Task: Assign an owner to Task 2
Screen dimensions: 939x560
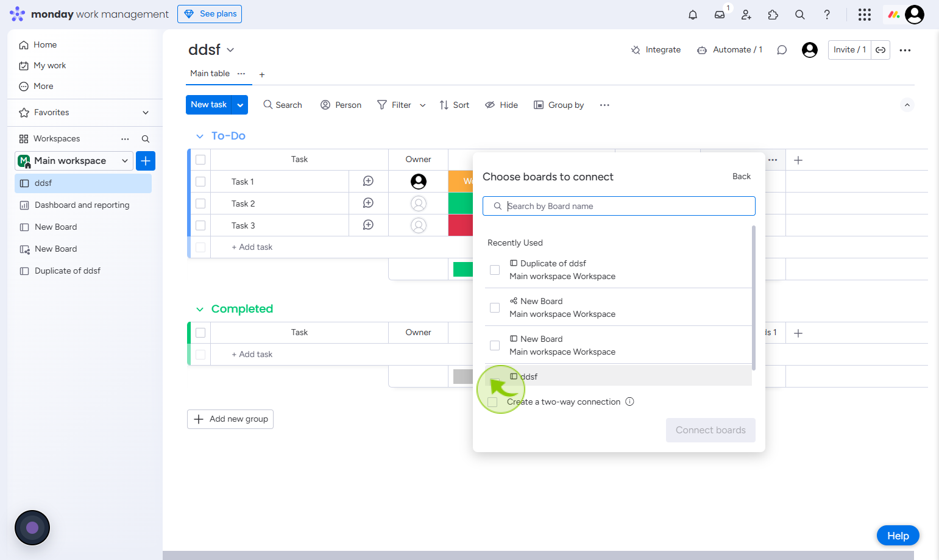Action: [x=419, y=204]
